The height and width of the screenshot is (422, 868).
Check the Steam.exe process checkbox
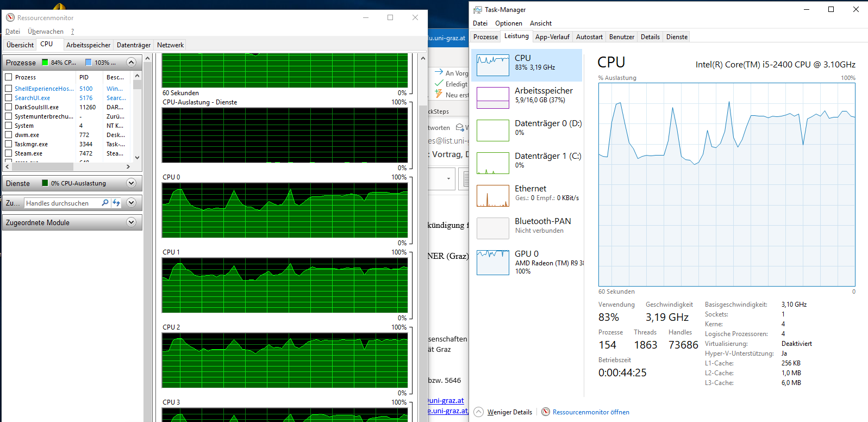click(x=8, y=153)
